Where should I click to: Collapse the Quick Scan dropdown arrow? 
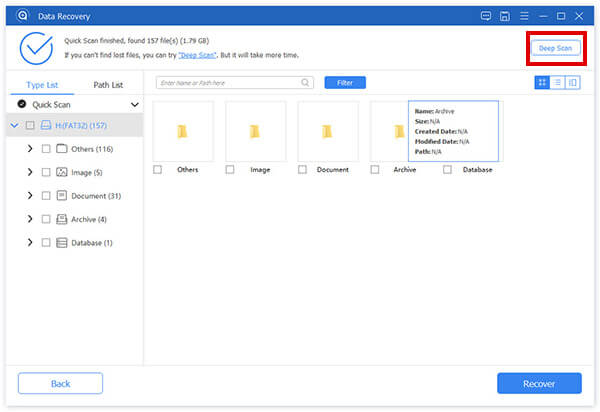tap(135, 104)
